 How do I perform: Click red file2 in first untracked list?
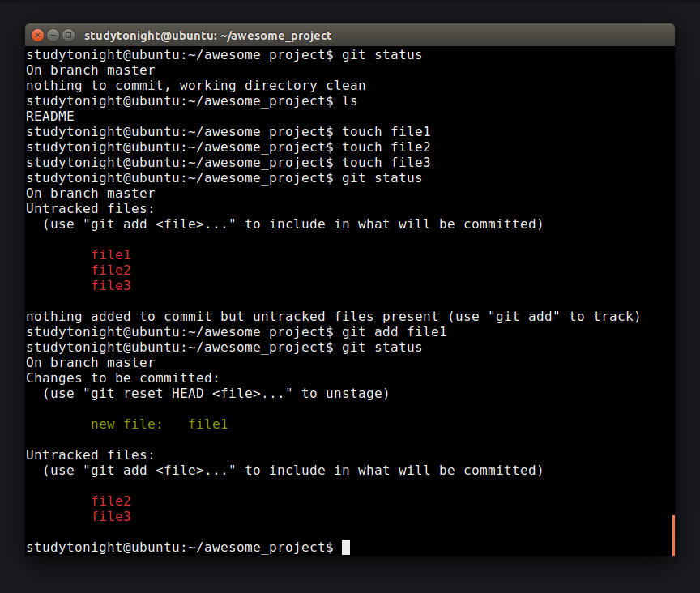coord(111,270)
